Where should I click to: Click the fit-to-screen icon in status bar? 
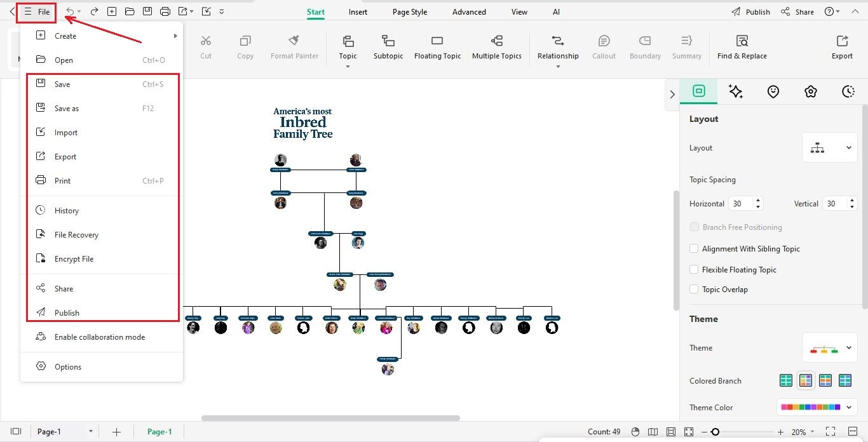click(x=689, y=432)
